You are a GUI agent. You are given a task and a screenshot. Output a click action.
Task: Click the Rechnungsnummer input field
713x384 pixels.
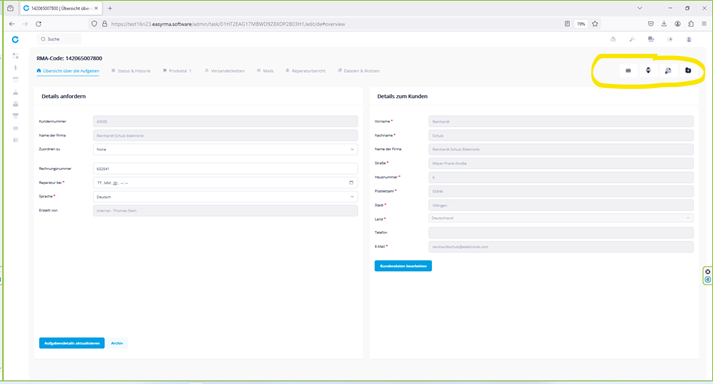pos(225,168)
